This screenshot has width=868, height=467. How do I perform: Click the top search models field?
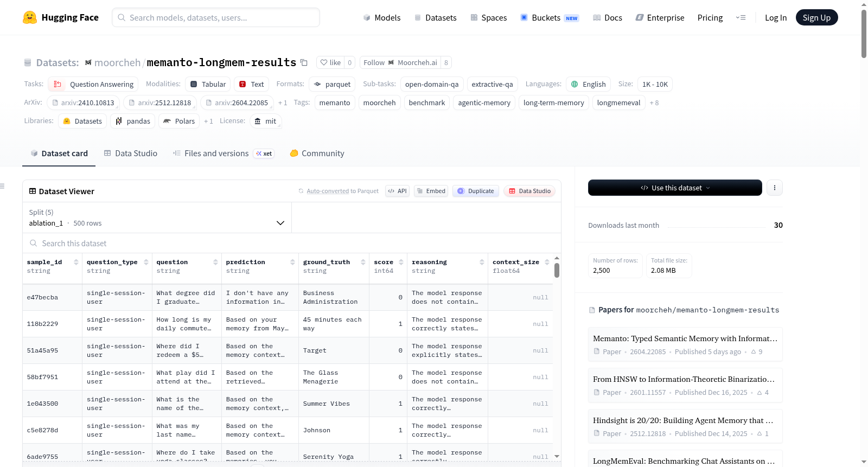pos(216,17)
